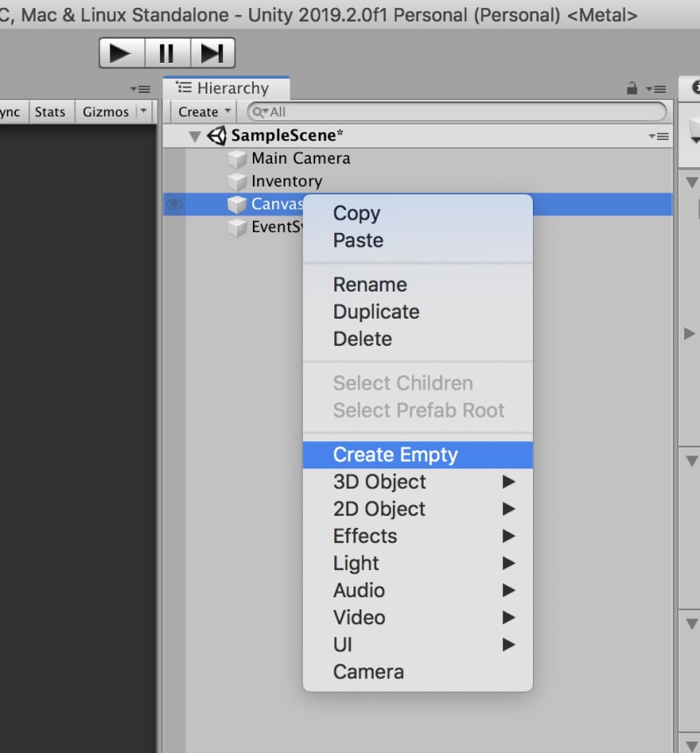Focus the Hierarchy search field

click(x=457, y=112)
